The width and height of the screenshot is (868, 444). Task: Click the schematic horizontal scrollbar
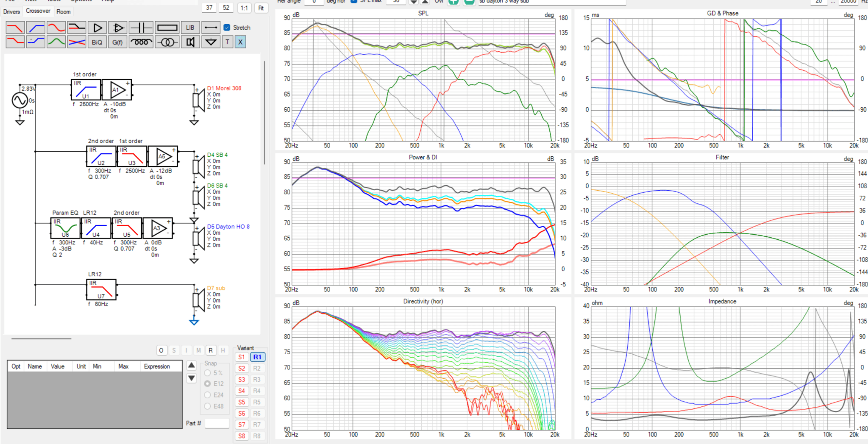click(x=41, y=339)
